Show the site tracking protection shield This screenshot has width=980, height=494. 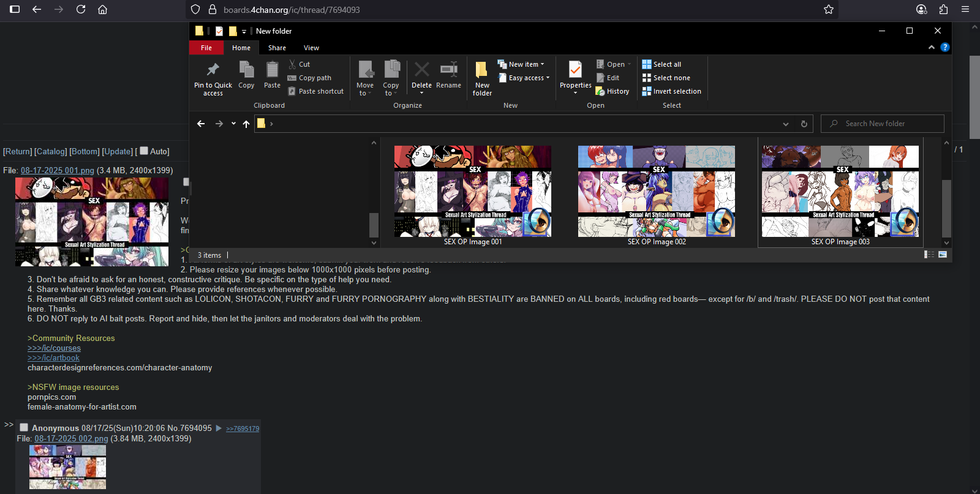coord(195,9)
